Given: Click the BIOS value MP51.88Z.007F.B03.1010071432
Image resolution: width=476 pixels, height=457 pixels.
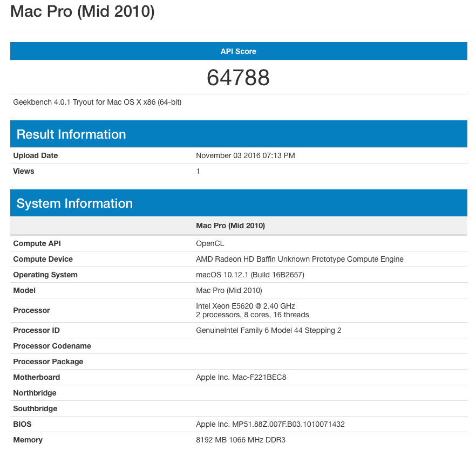Looking at the screenshot, I should tap(270, 424).
